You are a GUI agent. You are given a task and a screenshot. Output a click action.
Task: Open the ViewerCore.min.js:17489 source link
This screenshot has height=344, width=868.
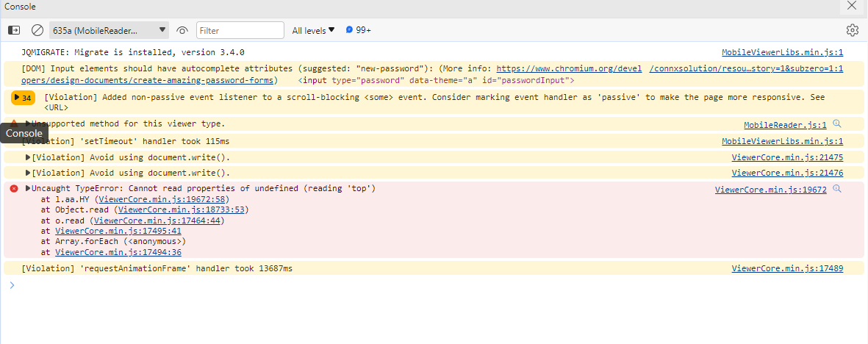tap(787, 269)
